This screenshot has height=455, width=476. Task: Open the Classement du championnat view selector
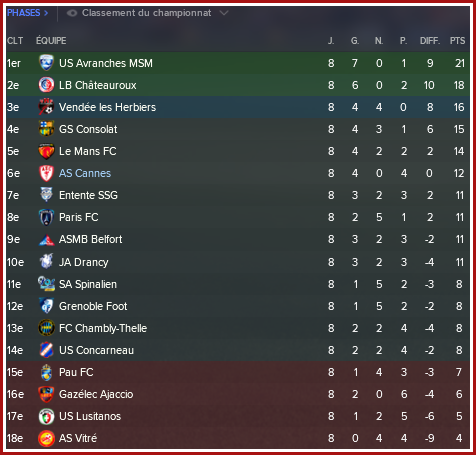coord(147,13)
